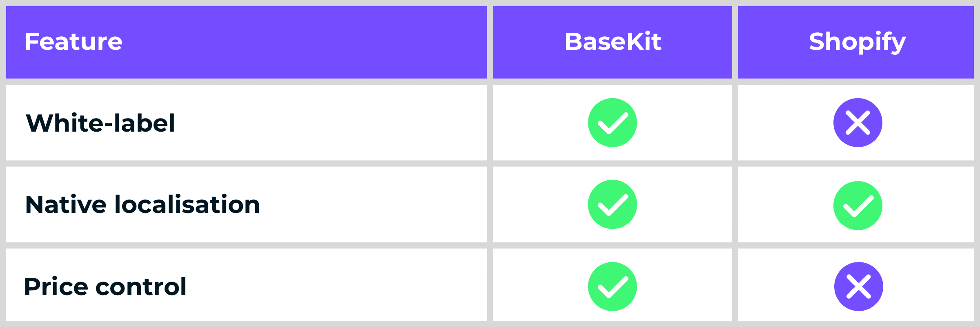Click the Feature column header text
980x327 pixels.
73,42
